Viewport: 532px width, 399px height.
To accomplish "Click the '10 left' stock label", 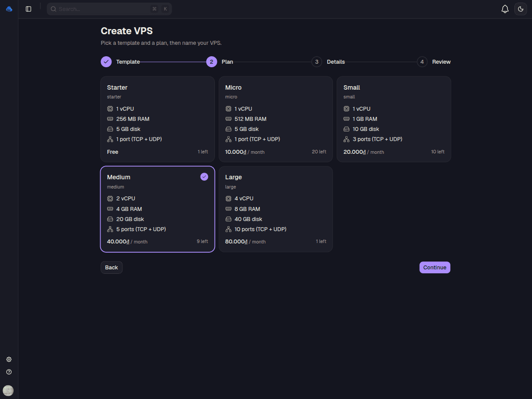I will 438,152.
